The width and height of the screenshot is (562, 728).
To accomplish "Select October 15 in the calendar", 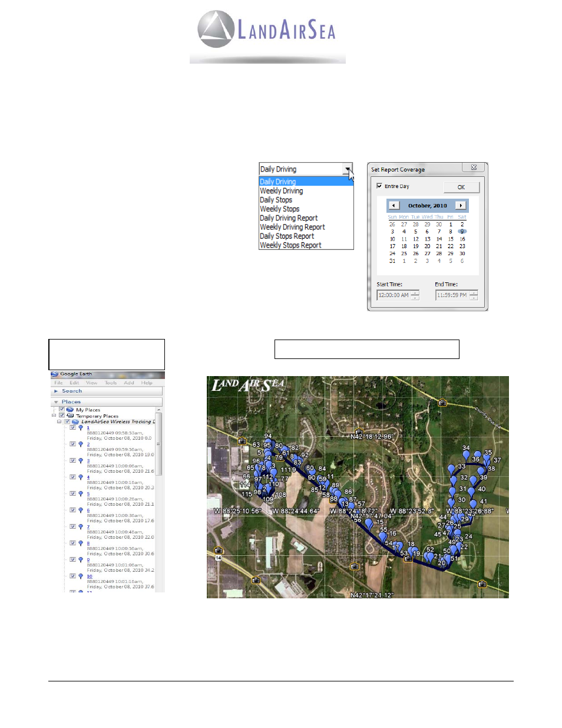I will click(451, 239).
